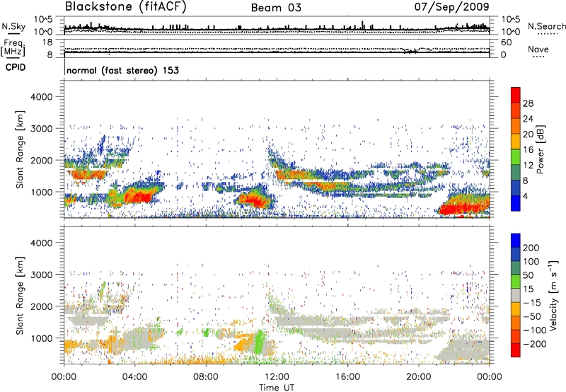Screen dimensions: 566x392
Task: Click the 07/Sep/2009 date
Action: (x=451, y=7)
